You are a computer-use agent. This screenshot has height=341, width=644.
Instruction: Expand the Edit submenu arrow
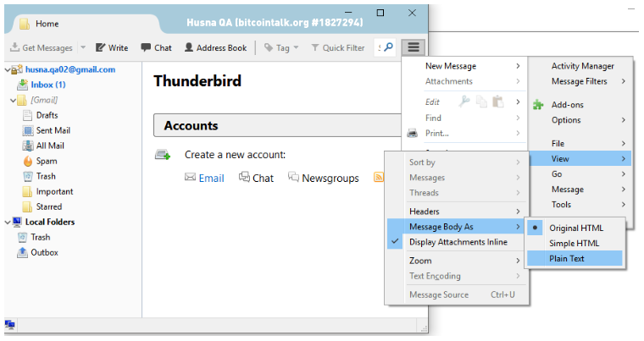click(x=518, y=102)
